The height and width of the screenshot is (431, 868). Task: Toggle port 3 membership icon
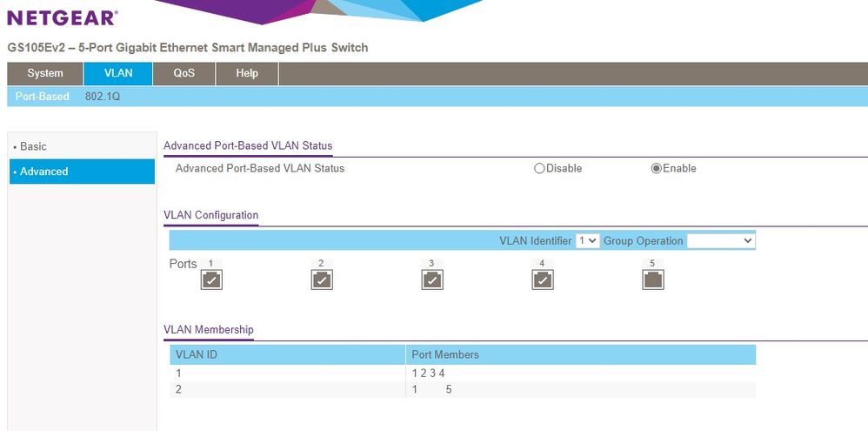(431, 279)
